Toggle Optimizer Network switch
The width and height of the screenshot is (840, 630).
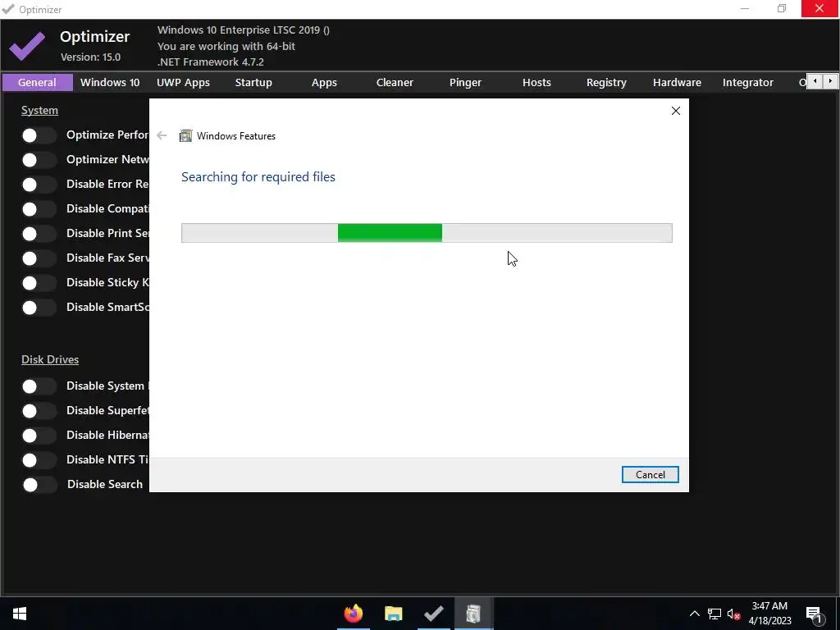click(x=39, y=160)
